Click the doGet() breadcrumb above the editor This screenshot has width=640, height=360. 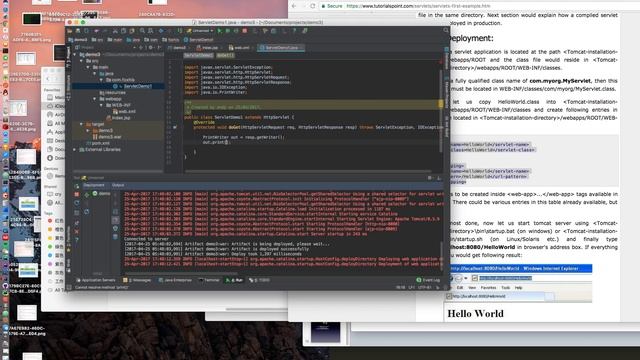(x=225, y=55)
